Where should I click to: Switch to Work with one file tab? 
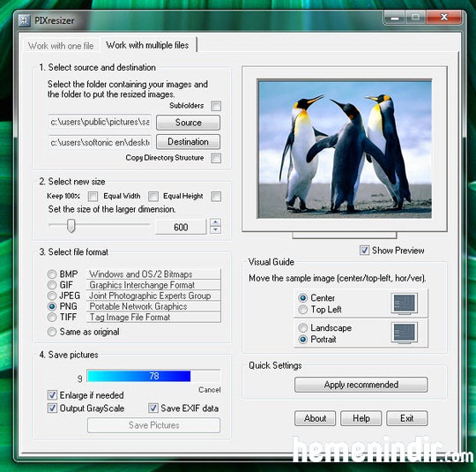click(61, 46)
